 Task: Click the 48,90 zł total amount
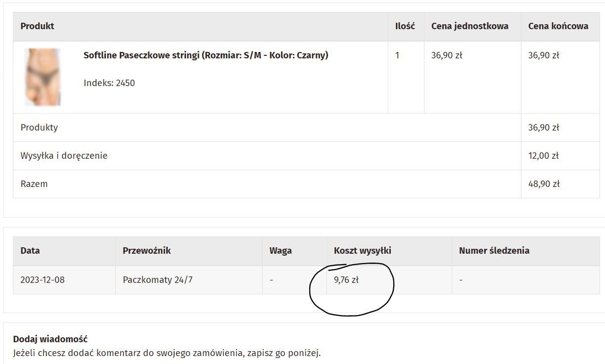tap(544, 183)
